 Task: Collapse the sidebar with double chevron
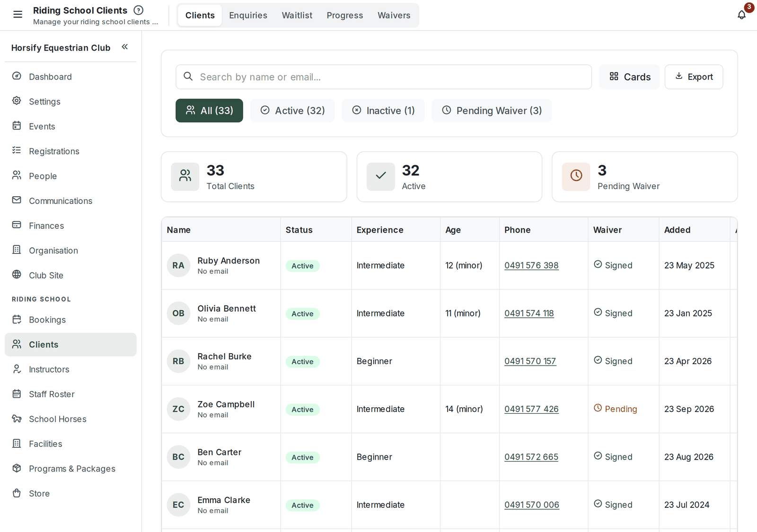(x=125, y=47)
